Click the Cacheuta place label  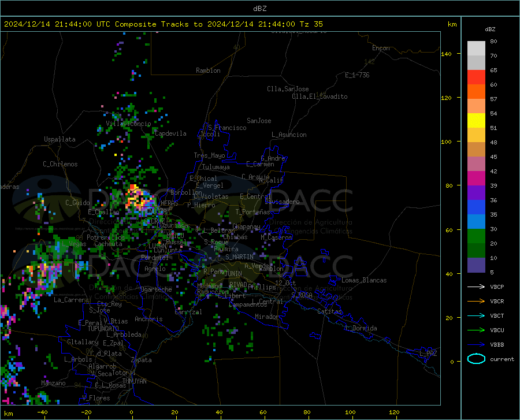click(x=108, y=244)
